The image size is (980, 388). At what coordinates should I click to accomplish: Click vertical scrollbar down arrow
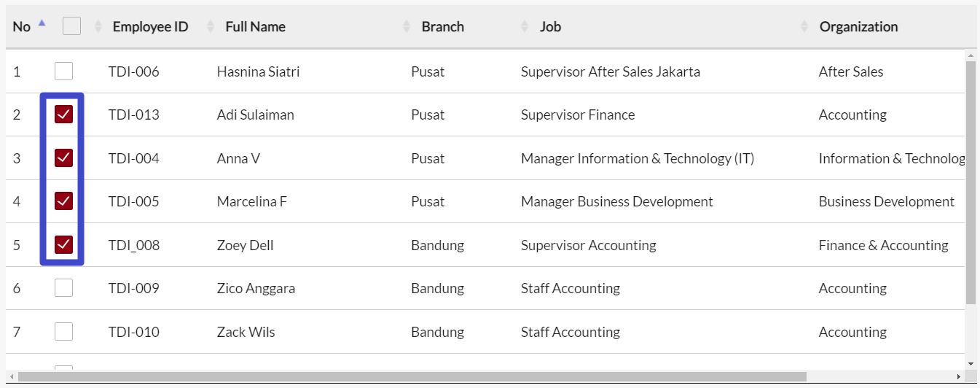click(x=971, y=363)
